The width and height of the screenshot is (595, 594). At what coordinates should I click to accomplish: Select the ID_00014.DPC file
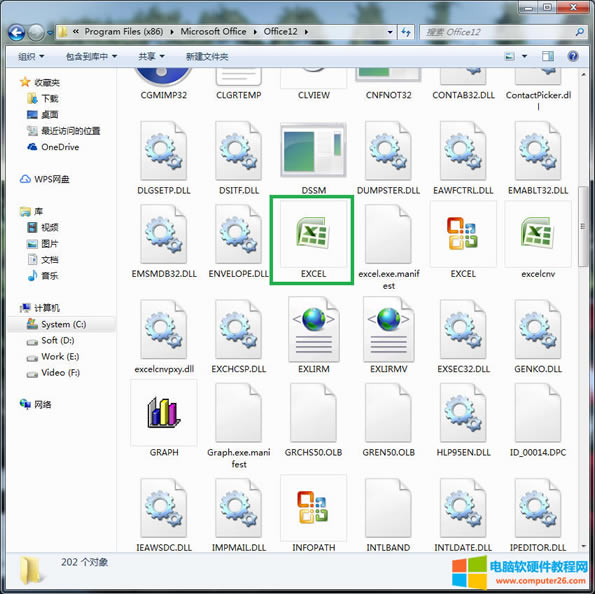point(538,419)
